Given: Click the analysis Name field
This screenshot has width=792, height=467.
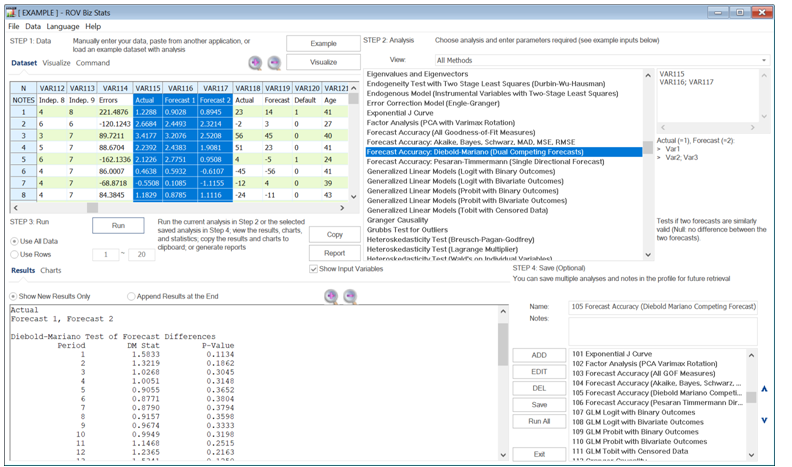Looking at the screenshot, I should 663,307.
